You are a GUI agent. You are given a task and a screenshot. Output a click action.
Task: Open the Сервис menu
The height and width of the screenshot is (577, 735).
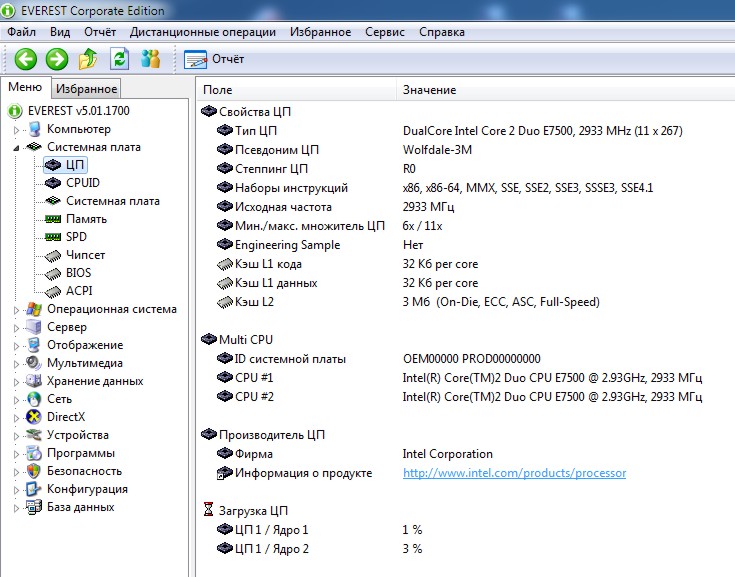[x=385, y=32]
